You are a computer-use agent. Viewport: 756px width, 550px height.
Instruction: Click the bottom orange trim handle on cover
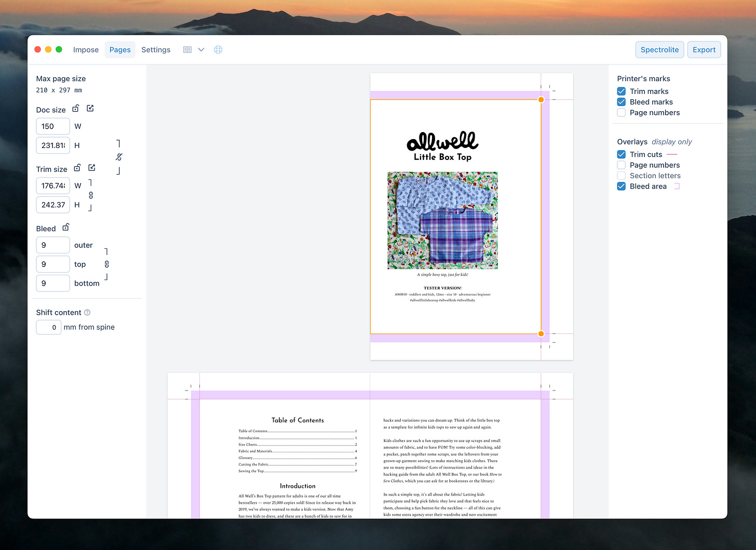[541, 334]
